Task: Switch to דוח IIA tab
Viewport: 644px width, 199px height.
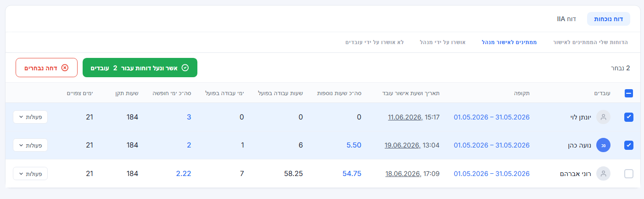Action: point(566,19)
